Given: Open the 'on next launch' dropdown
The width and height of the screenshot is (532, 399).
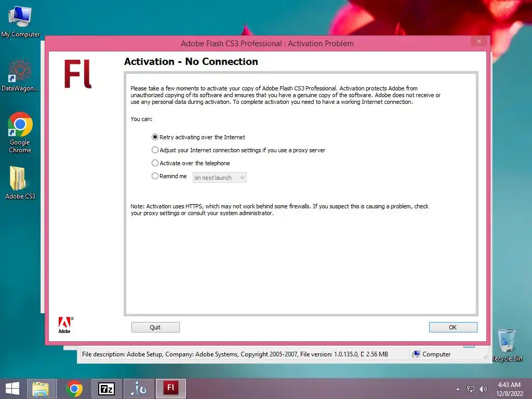Looking at the screenshot, I should (x=220, y=178).
